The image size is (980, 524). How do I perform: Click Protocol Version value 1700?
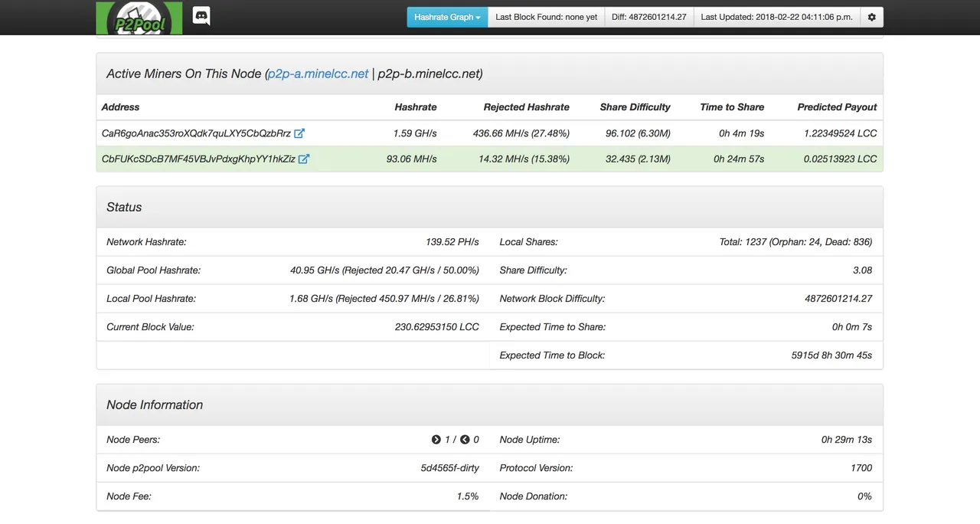coord(861,468)
